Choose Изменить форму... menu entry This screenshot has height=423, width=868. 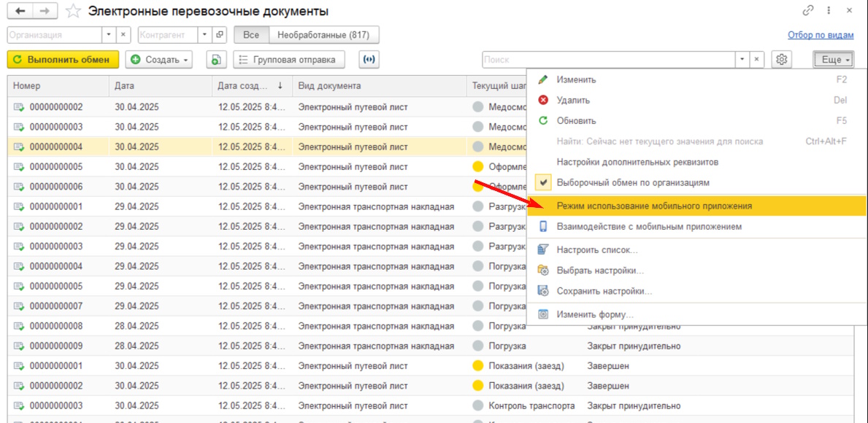[696, 314]
